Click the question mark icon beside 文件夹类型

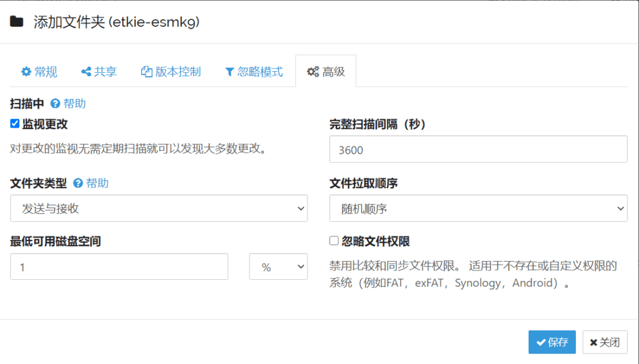click(x=78, y=183)
